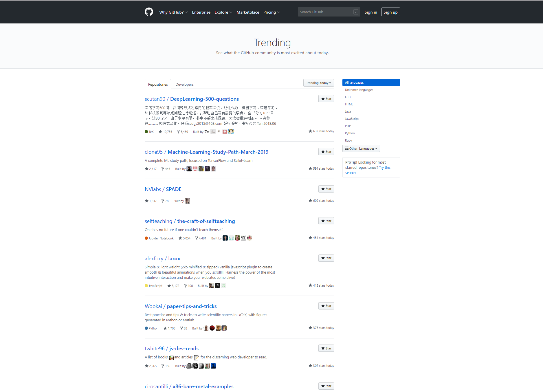Click the Jupyter Notebook language color dot

coord(146,238)
